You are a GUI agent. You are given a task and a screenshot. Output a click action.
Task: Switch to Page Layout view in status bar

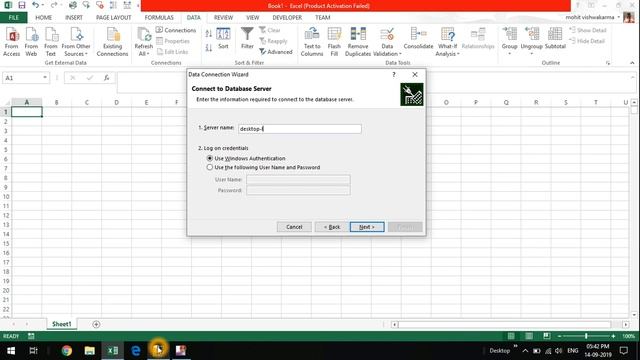click(529, 336)
